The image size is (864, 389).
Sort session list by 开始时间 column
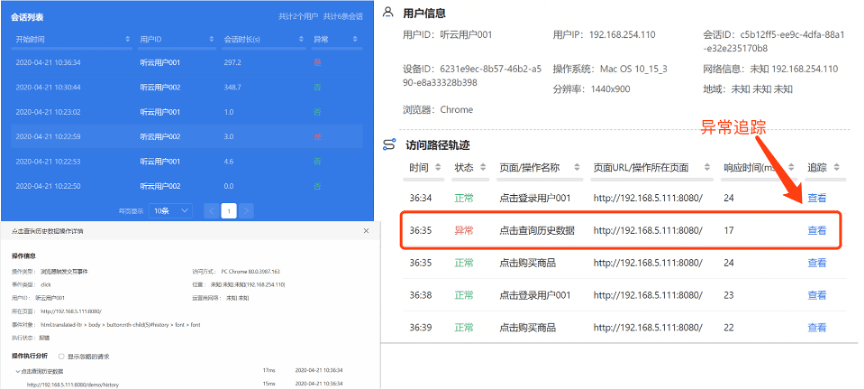point(128,40)
